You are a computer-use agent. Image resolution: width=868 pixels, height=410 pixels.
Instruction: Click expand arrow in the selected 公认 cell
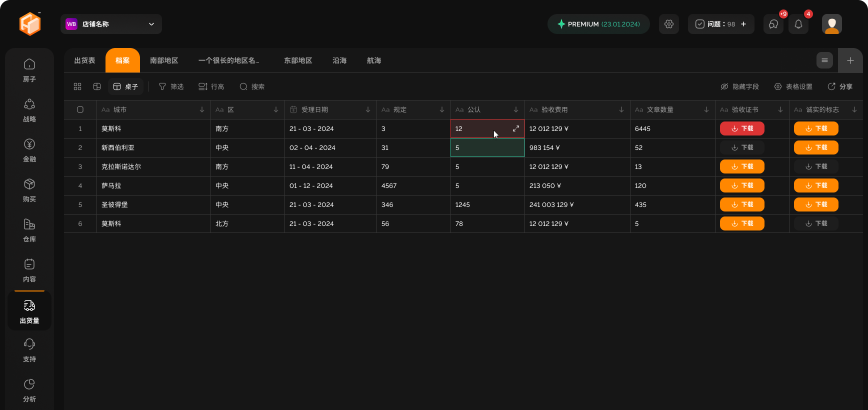pyautogui.click(x=515, y=128)
